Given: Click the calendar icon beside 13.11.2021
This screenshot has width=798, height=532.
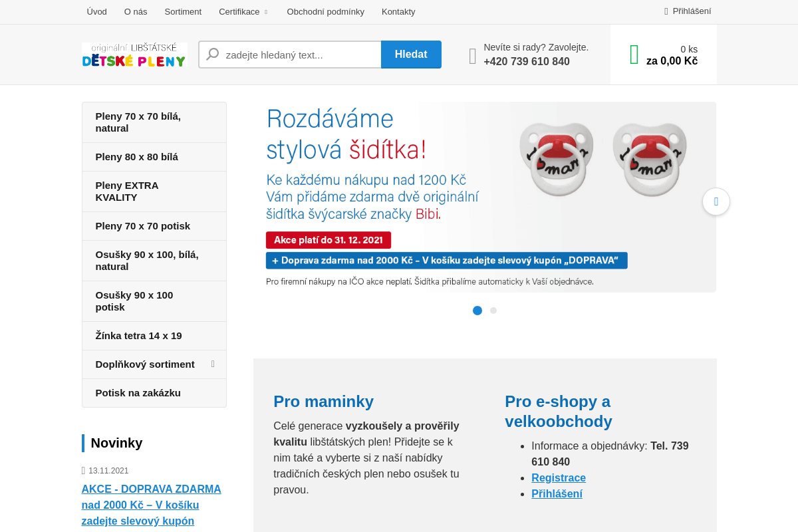Looking at the screenshot, I should click(x=84, y=470).
